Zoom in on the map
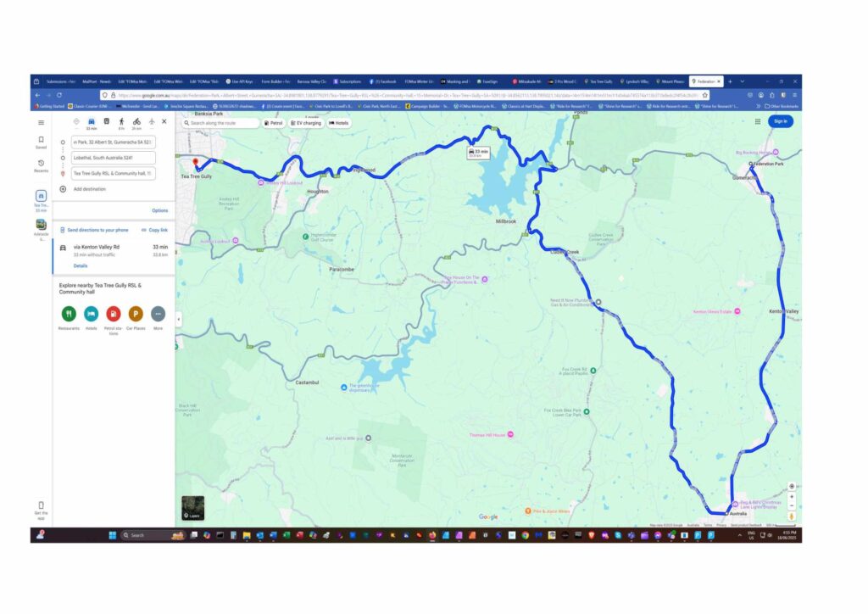 (792, 497)
